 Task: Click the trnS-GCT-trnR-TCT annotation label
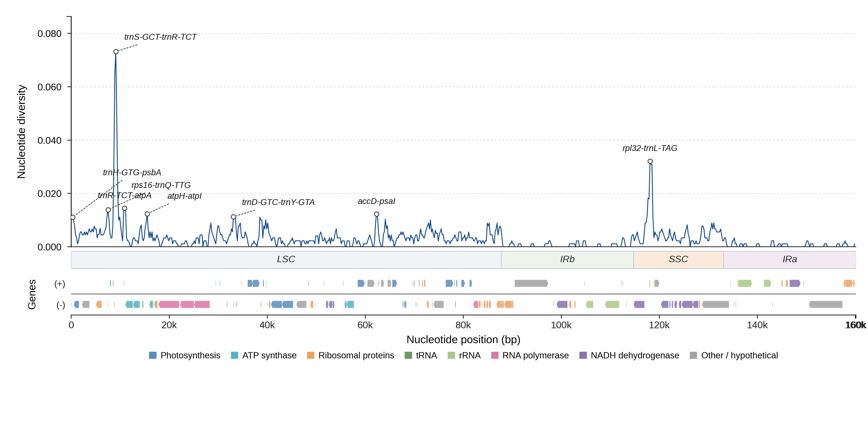(160, 37)
